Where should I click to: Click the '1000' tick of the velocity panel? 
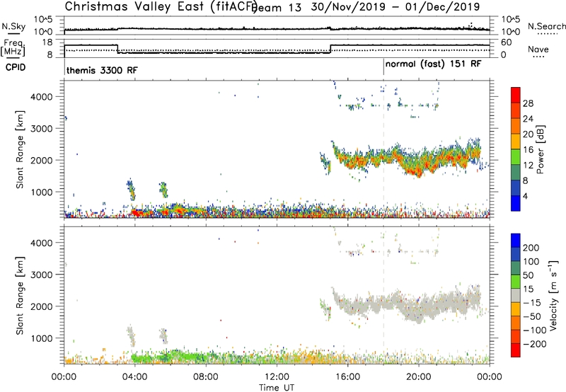pos(42,338)
